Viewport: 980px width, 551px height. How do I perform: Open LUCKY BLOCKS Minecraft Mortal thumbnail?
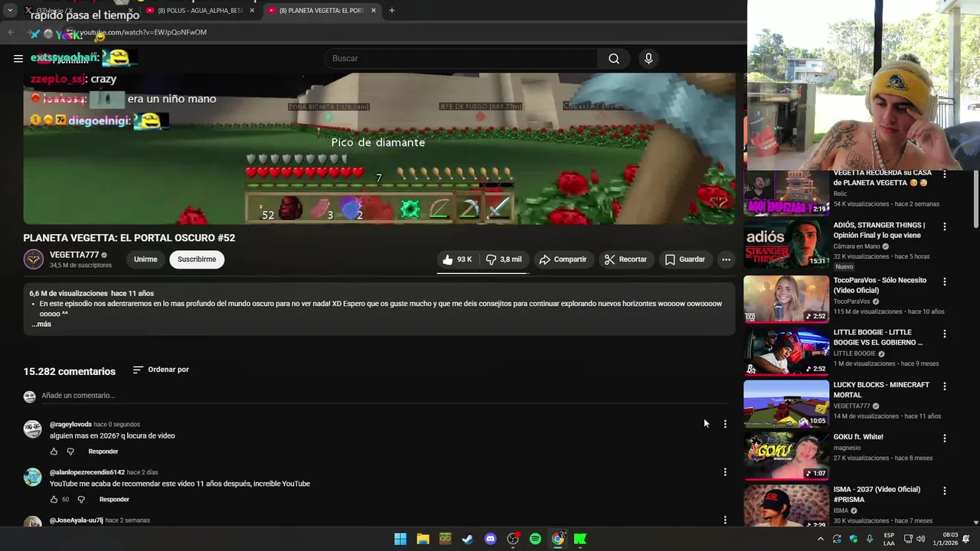(786, 403)
